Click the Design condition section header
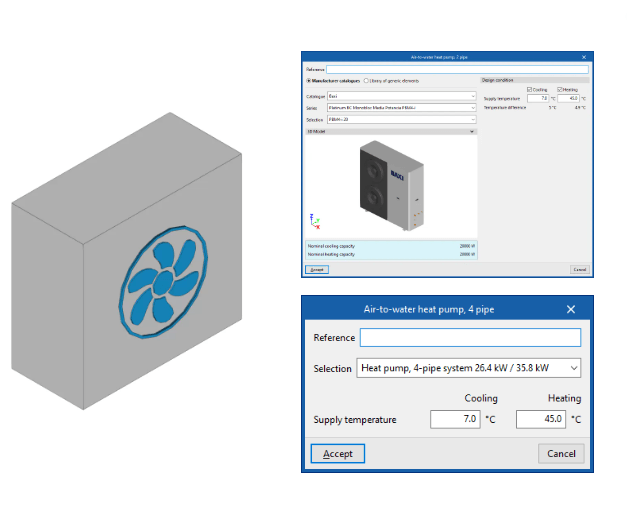This screenshot has height=514, width=627. [535, 80]
